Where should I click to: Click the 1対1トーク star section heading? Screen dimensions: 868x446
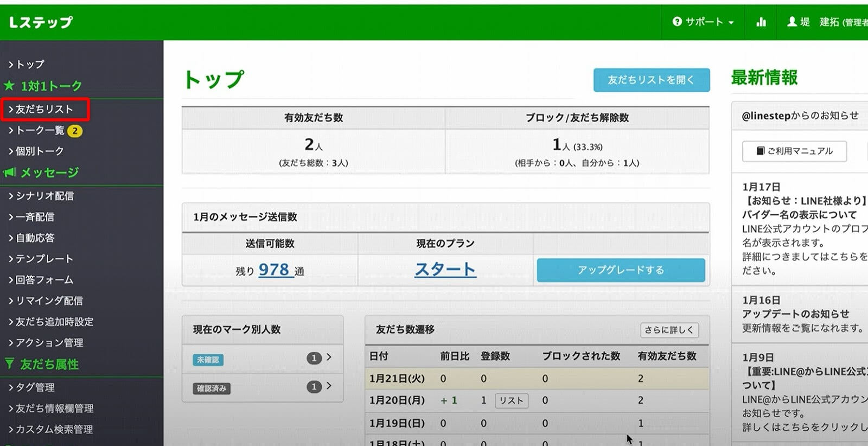pos(43,86)
